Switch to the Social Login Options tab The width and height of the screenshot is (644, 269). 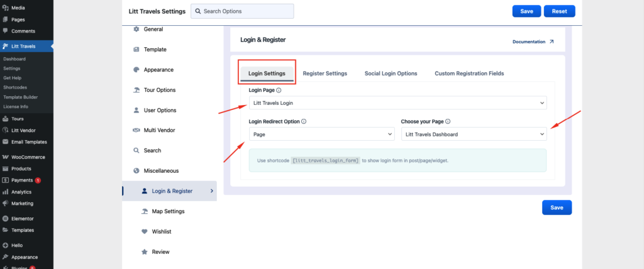coord(391,74)
